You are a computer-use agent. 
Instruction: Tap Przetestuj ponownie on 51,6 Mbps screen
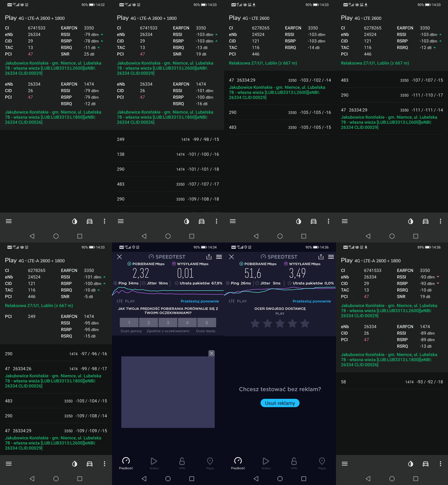(312, 301)
